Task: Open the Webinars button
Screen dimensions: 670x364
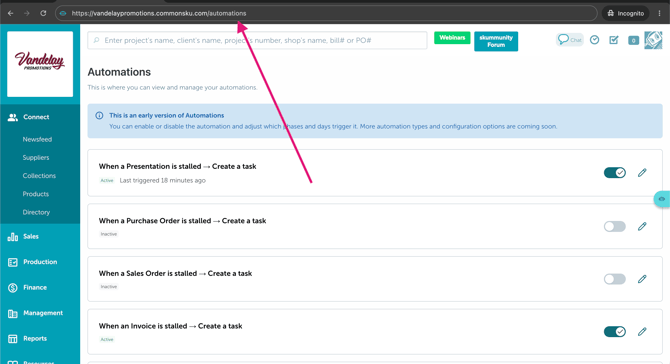Action: click(x=452, y=38)
